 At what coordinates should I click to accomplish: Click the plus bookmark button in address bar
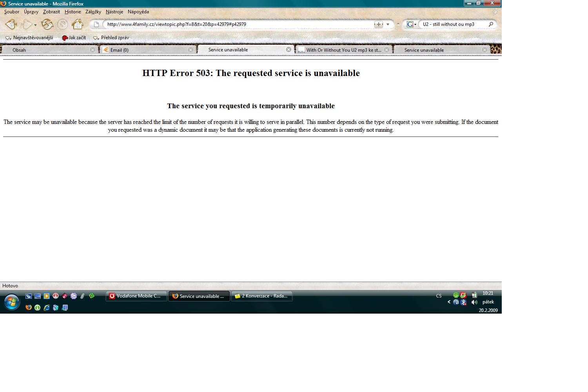(x=378, y=24)
